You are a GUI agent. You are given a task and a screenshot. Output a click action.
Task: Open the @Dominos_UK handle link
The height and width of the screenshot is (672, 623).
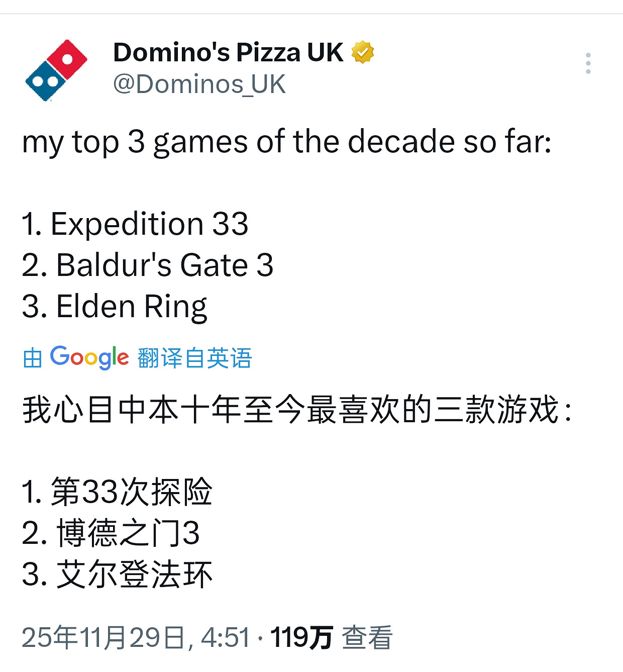tap(199, 84)
